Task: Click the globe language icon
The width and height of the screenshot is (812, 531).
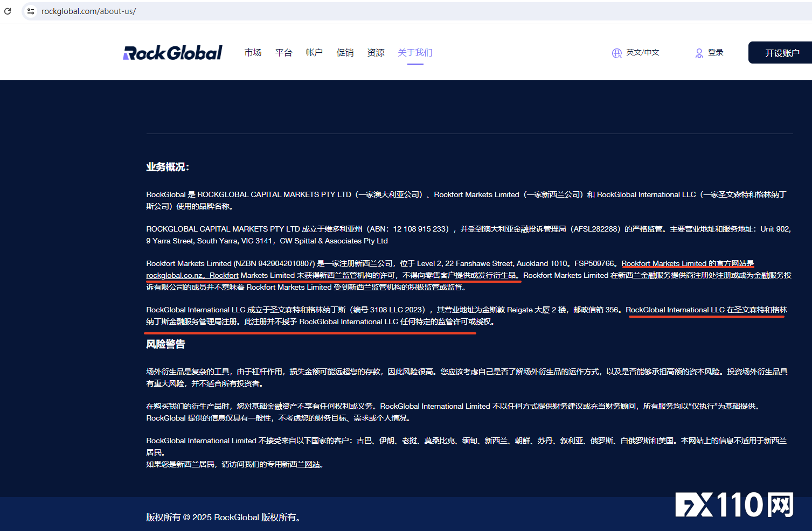Action: [x=617, y=53]
